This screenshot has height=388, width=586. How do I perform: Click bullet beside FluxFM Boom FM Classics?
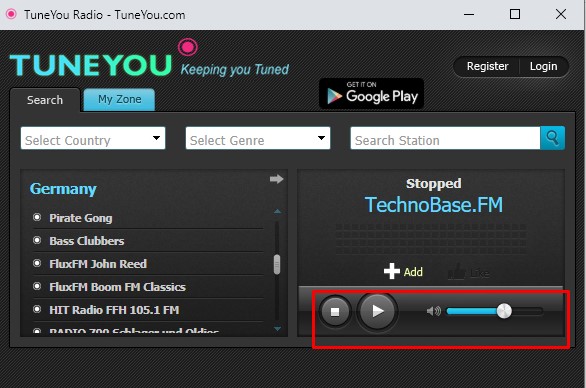37,286
